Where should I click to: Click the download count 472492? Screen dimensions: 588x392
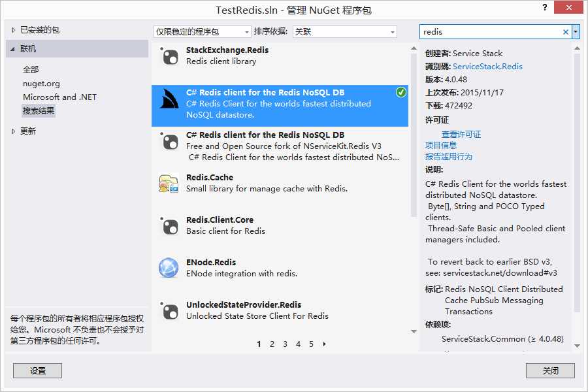[459, 106]
